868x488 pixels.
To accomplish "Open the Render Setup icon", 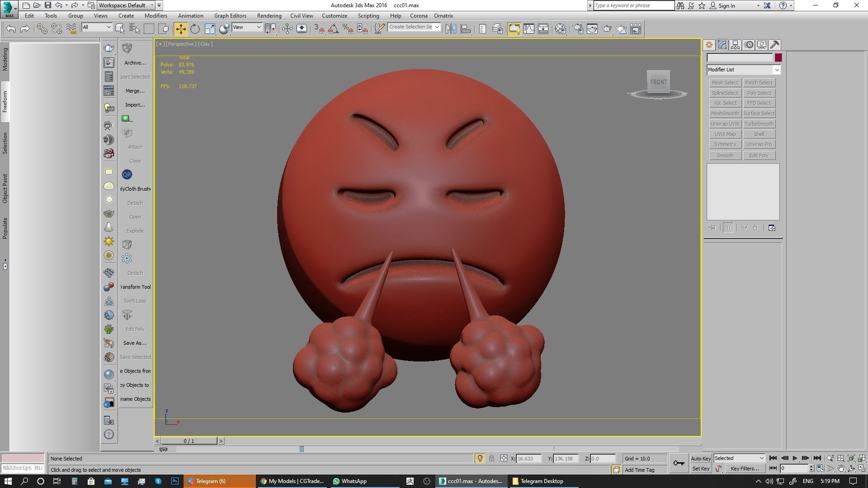I will [578, 29].
